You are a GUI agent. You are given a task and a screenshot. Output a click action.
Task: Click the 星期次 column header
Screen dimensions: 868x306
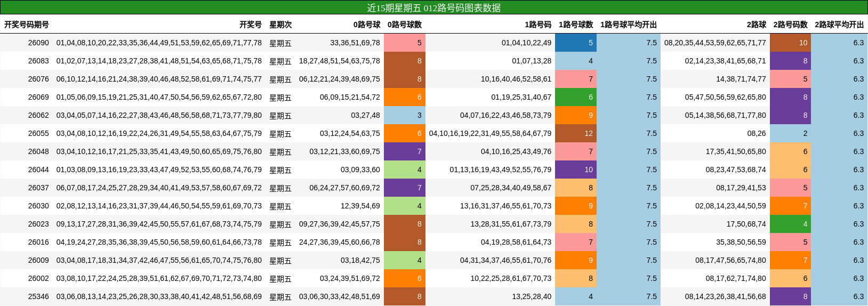[280, 25]
